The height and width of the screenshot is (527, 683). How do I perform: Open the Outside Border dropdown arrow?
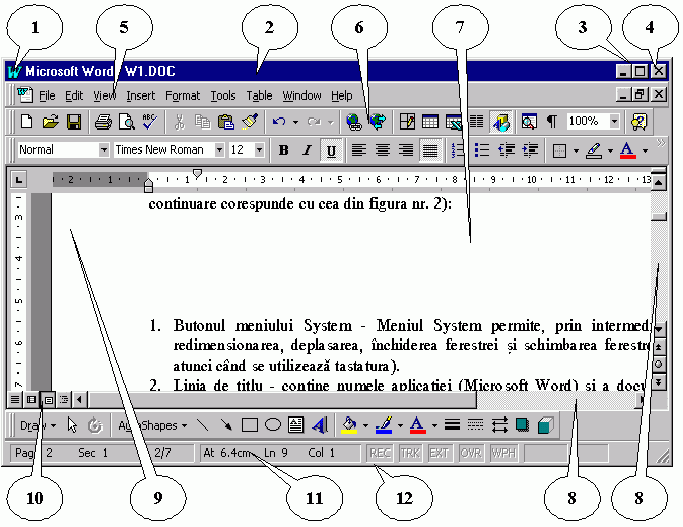point(576,151)
